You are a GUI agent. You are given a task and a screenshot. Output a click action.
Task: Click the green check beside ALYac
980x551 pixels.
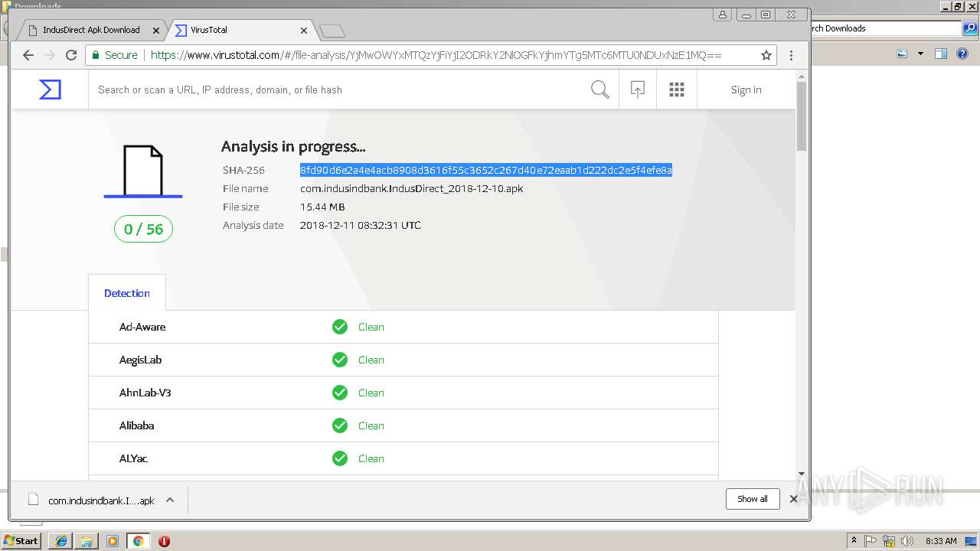[x=340, y=458]
